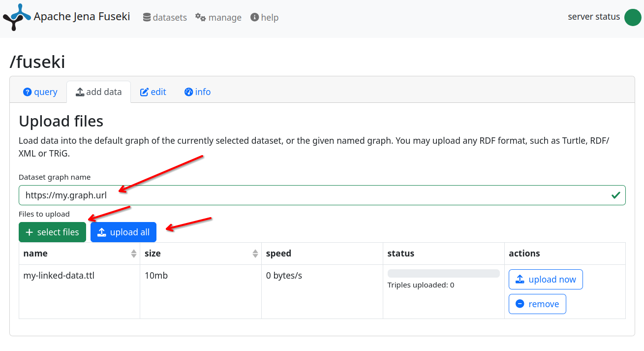Click the upload progress bar in status column
This screenshot has width=644, height=351.
pyautogui.click(x=443, y=273)
